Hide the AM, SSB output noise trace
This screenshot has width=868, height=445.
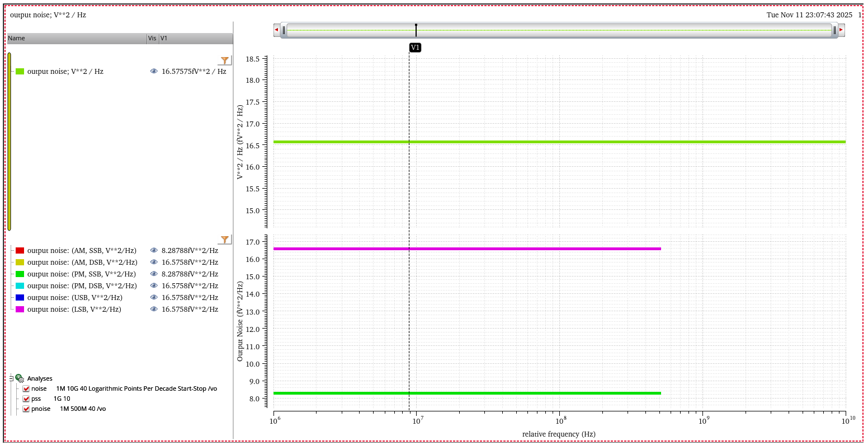(154, 251)
